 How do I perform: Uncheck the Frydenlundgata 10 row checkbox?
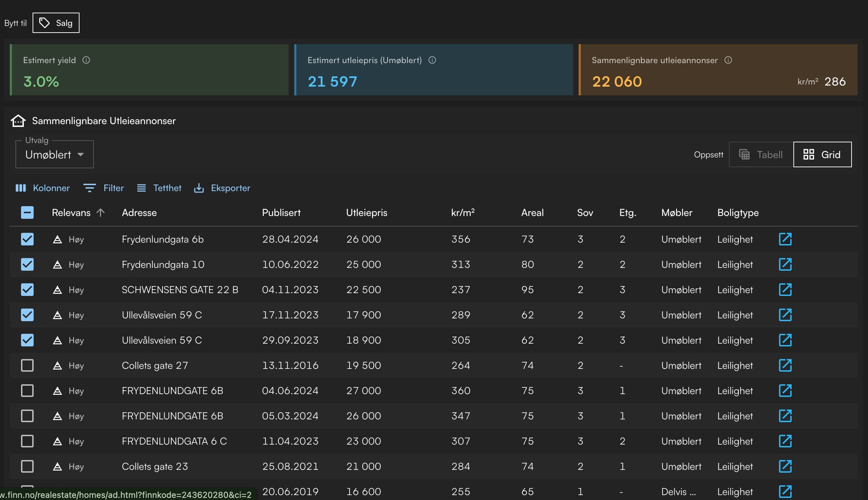click(x=27, y=264)
